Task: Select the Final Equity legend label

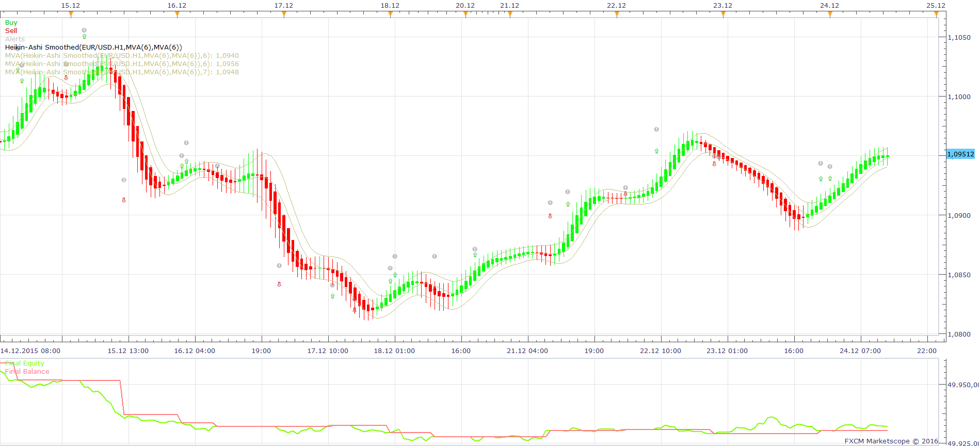Action: click(25, 363)
